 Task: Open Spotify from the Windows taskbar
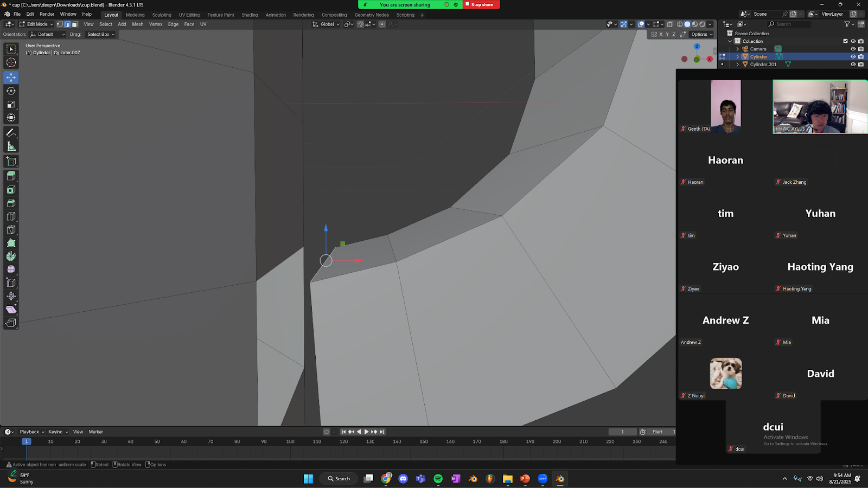[438, 478]
